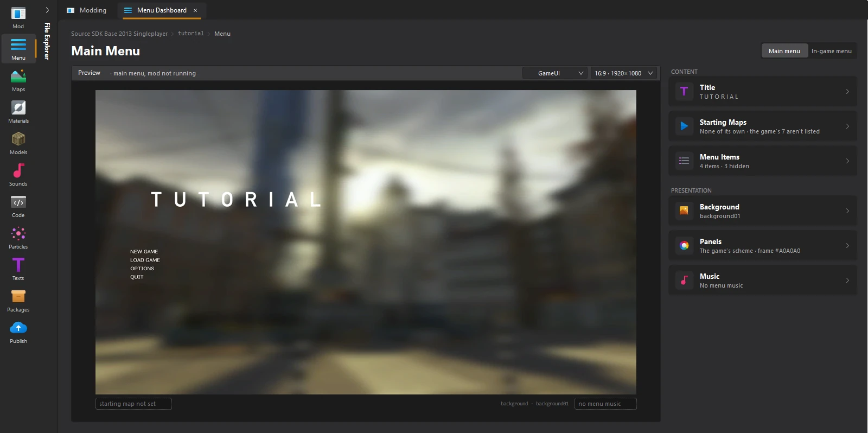The image size is (868, 433).
Task: Expand the Music card chevron
Action: (x=847, y=281)
